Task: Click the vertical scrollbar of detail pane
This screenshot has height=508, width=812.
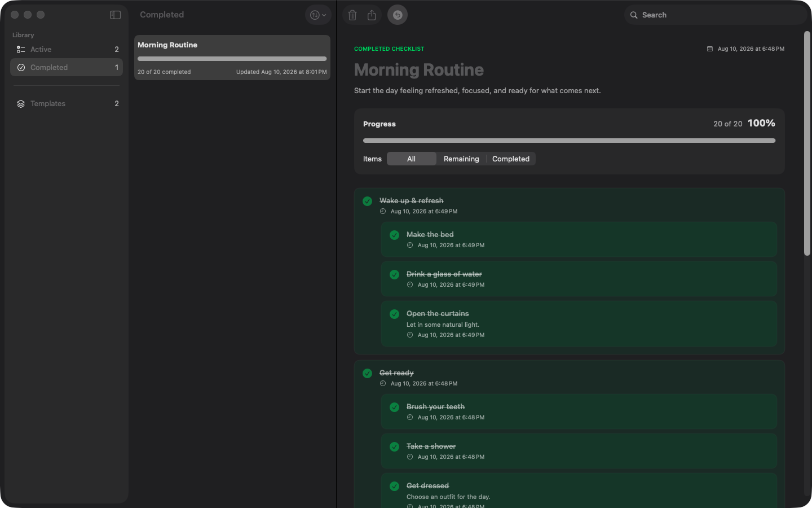Action: pyautogui.click(x=807, y=143)
